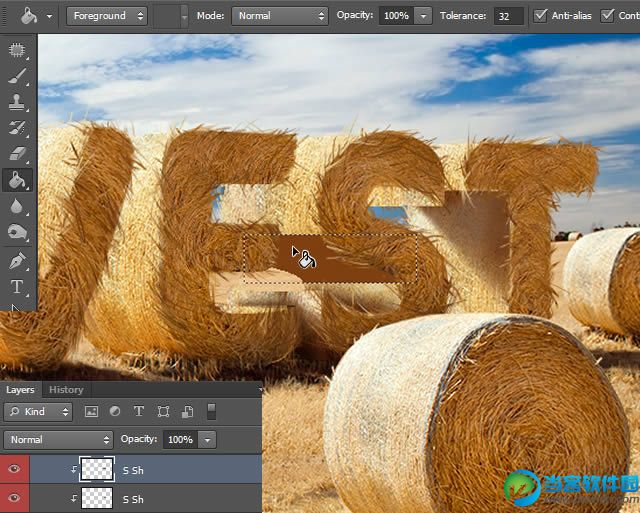Switch to the History tab
This screenshot has height=513, width=640.
click(66, 390)
